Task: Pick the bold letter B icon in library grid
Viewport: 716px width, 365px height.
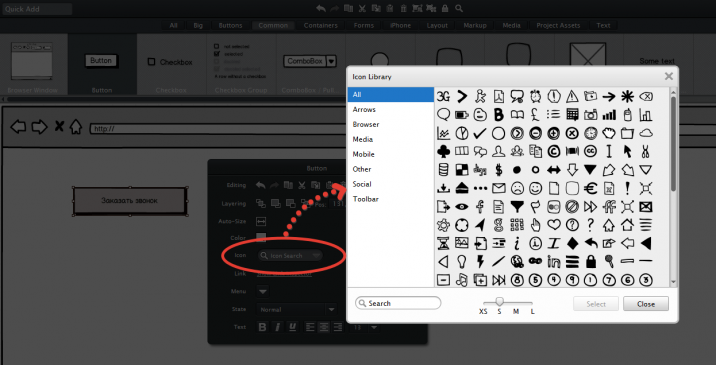Action: tap(499, 115)
